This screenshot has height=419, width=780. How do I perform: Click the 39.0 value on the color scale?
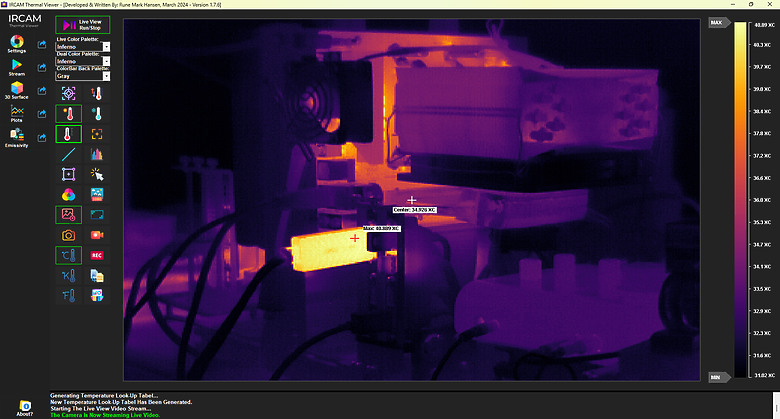pyautogui.click(x=763, y=89)
